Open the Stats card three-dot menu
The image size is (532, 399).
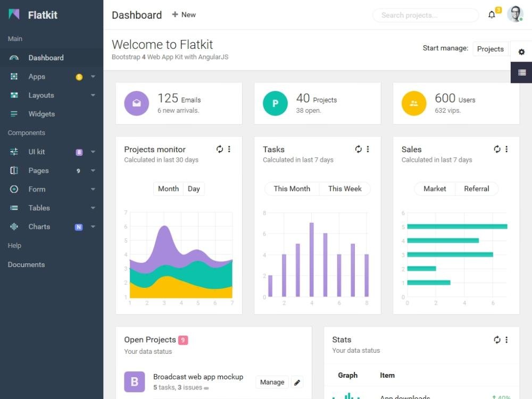pos(506,340)
